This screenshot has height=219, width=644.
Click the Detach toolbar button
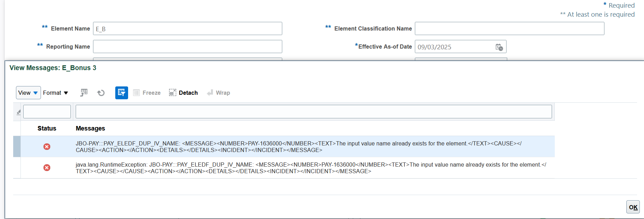click(x=183, y=93)
